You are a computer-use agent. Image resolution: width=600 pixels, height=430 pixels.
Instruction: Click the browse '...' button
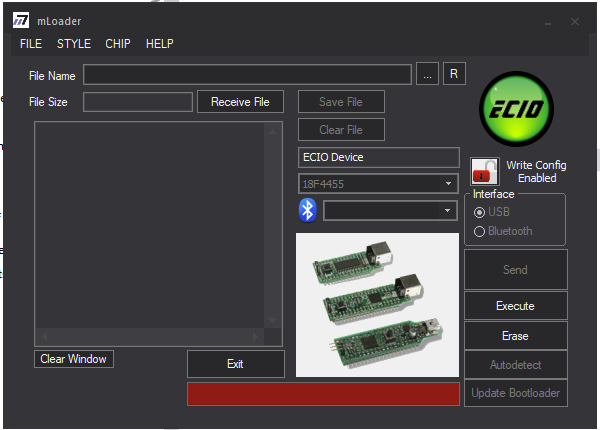pos(427,73)
